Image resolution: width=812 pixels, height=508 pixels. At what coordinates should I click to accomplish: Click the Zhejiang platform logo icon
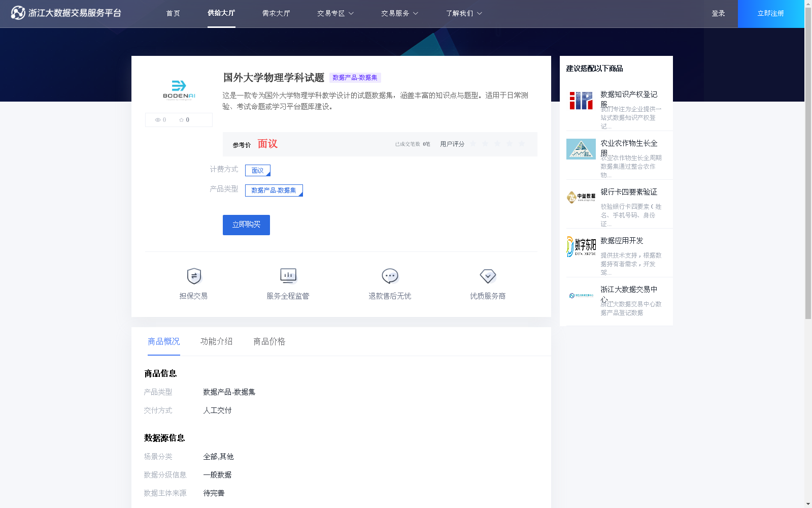click(x=18, y=13)
